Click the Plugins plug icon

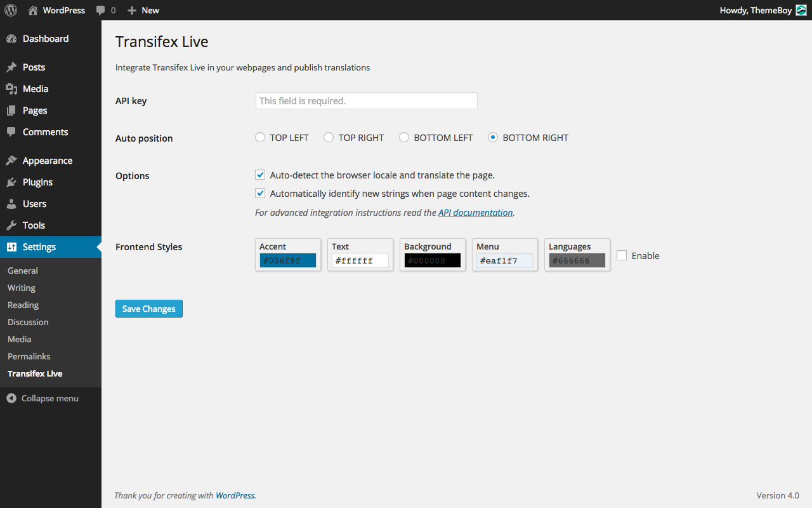coord(11,182)
